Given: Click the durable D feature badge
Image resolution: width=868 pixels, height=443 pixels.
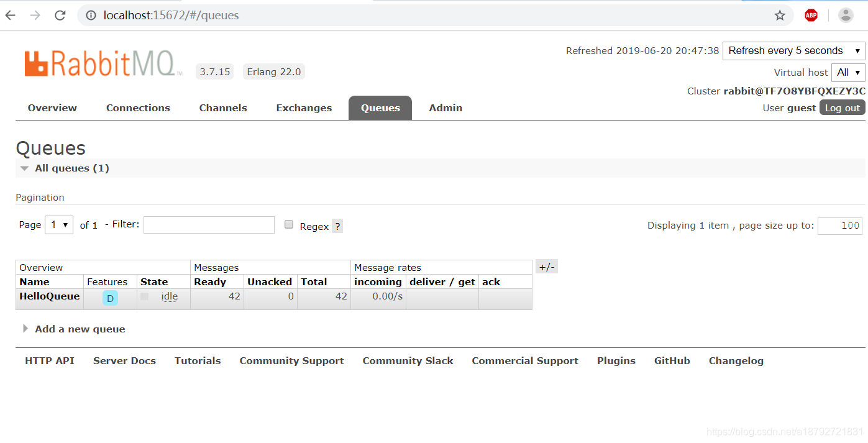Looking at the screenshot, I should [110, 298].
